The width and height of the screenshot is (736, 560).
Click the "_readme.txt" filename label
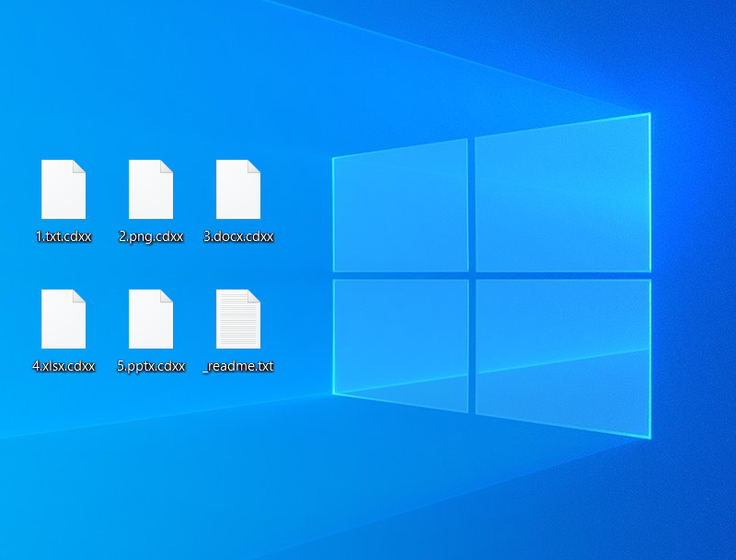pyautogui.click(x=238, y=366)
